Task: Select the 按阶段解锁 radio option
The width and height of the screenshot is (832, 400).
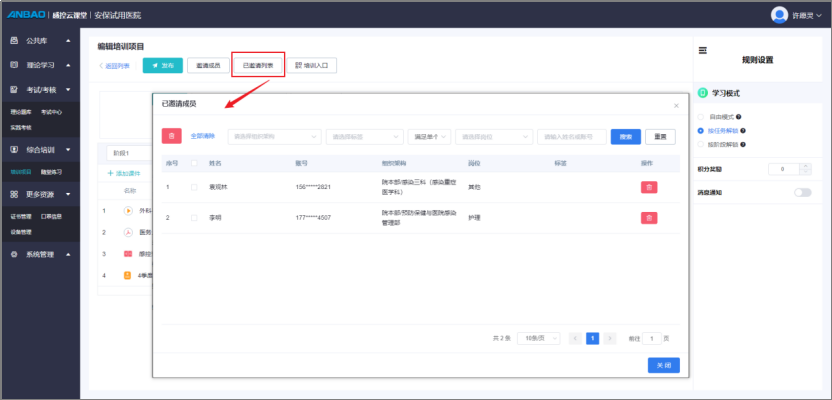Action: 701,144
